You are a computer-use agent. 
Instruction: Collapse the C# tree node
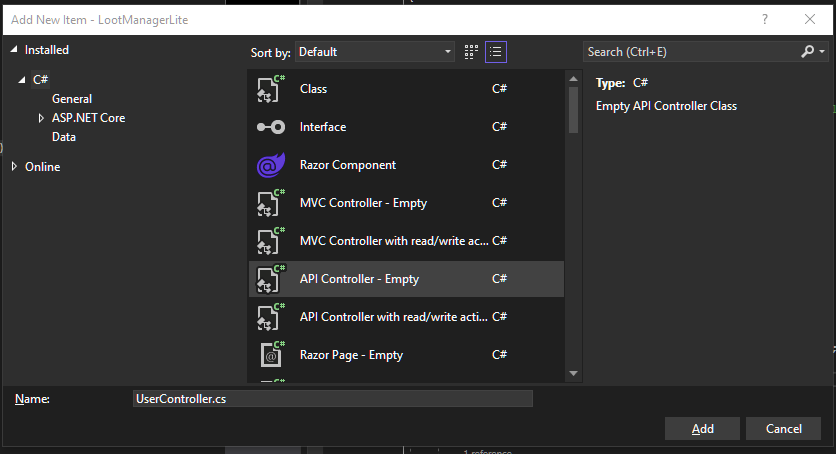click(x=21, y=80)
